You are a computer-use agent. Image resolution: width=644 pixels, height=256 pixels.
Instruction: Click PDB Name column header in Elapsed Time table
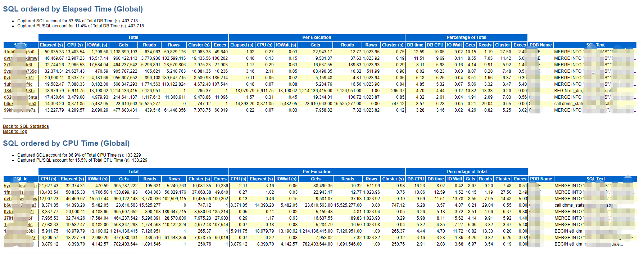coord(541,45)
